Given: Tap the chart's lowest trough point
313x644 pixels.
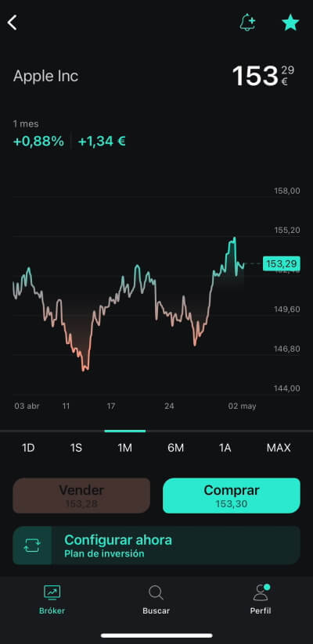Looking at the screenshot, I should pyautogui.click(x=85, y=370).
